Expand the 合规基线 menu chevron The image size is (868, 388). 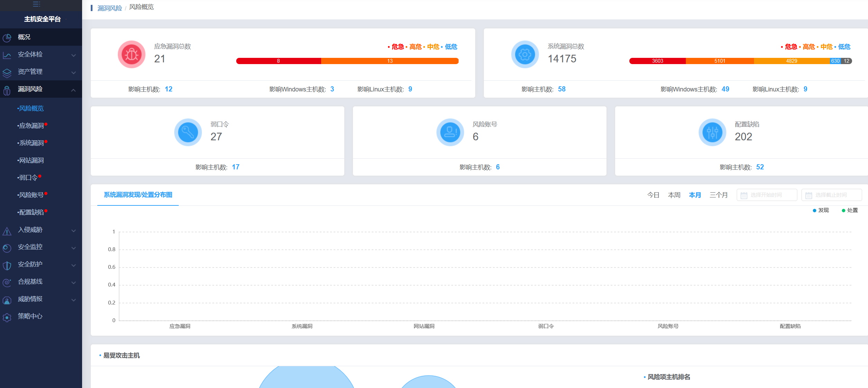[x=73, y=282]
